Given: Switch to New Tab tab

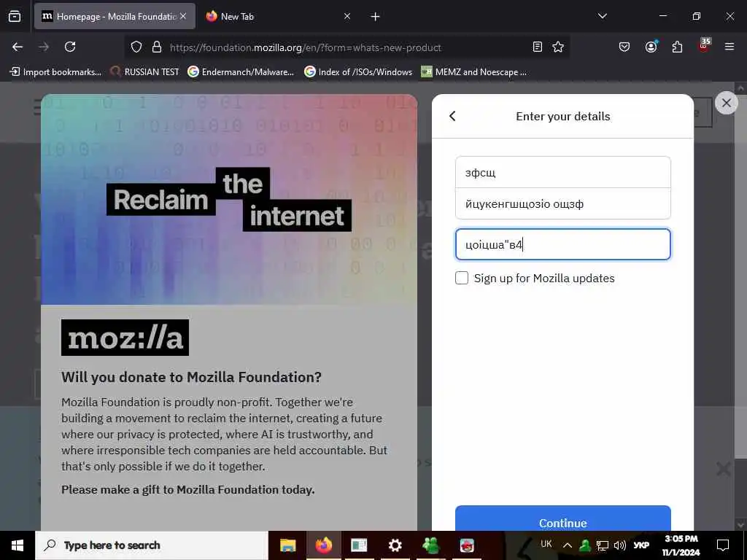Looking at the screenshot, I should coord(279,16).
